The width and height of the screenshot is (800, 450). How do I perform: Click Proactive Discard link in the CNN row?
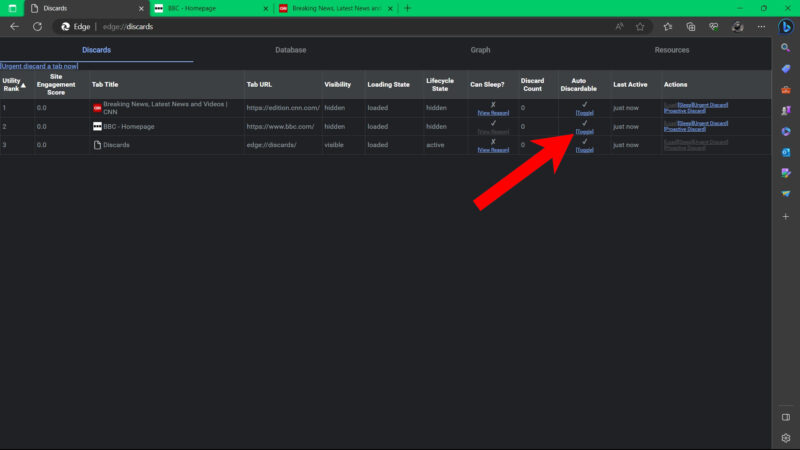(x=685, y=111)
